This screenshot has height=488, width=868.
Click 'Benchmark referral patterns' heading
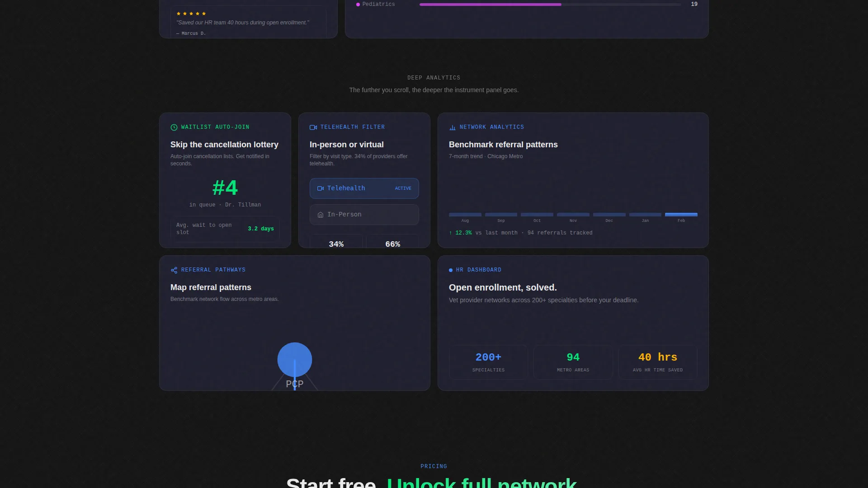click(x=503, y=145)
